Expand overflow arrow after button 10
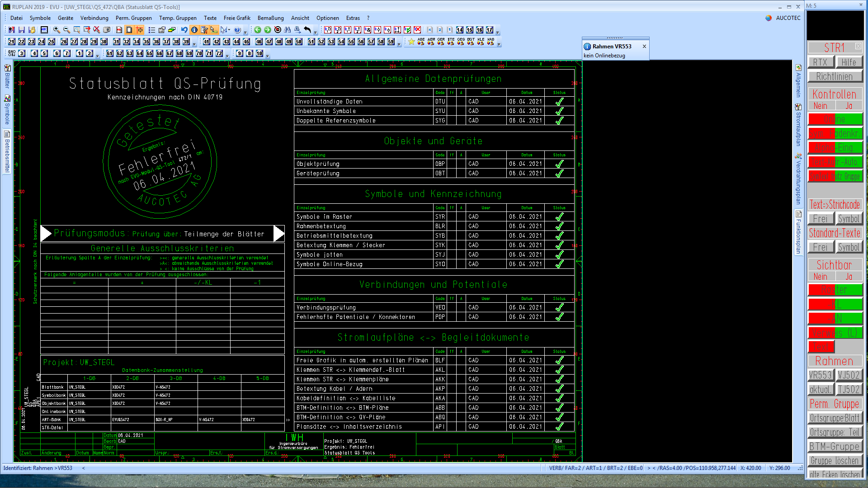This screenshot has height=488, width=868. pyautogui.click(x=268, y=56)
